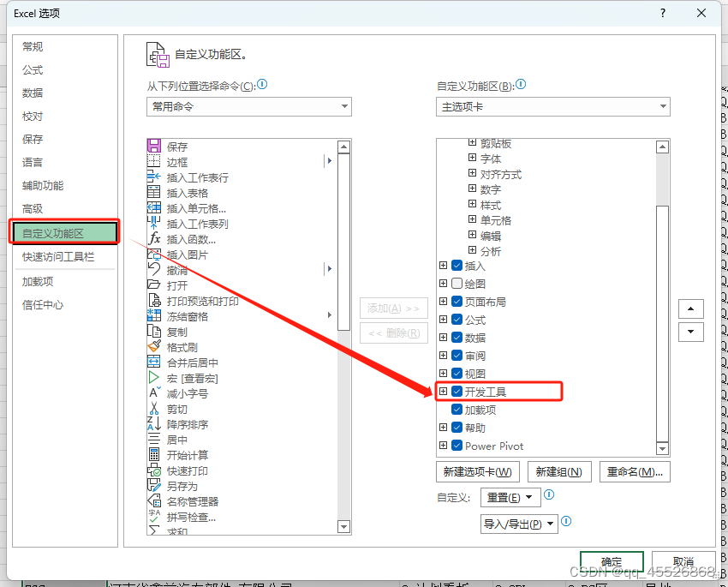
Task: Open the 导入/导出 dropdown
Action: pos(519,524)
